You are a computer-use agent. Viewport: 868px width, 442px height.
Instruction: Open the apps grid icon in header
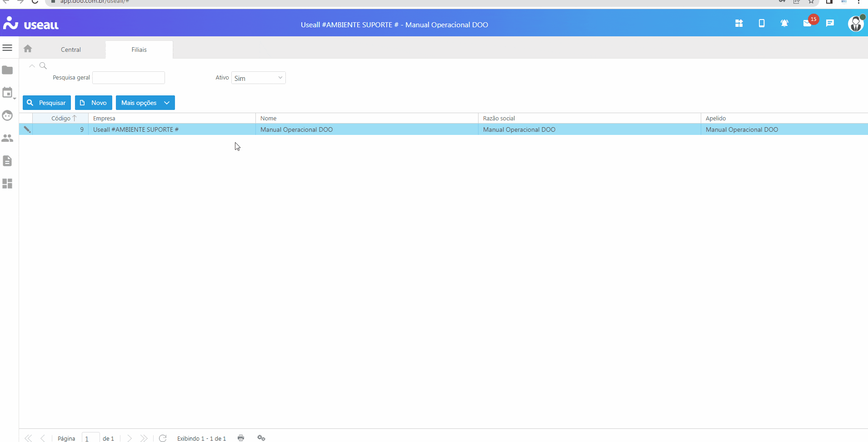tap(739, 23)
